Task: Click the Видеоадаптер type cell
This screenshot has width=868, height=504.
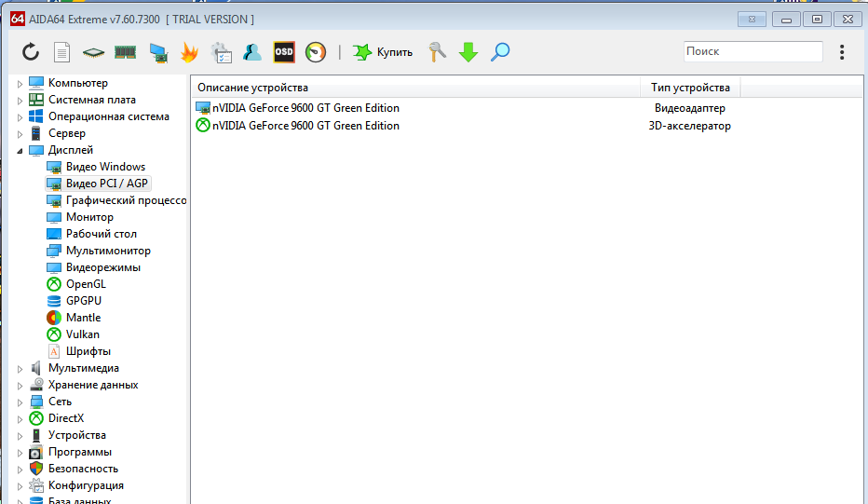Action: click(x=690, y=108)
